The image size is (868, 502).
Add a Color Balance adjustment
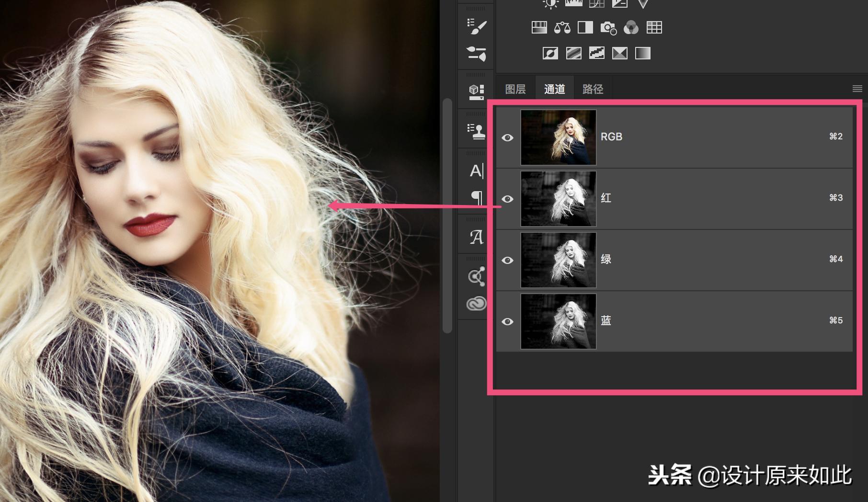(x=562, y=28)
